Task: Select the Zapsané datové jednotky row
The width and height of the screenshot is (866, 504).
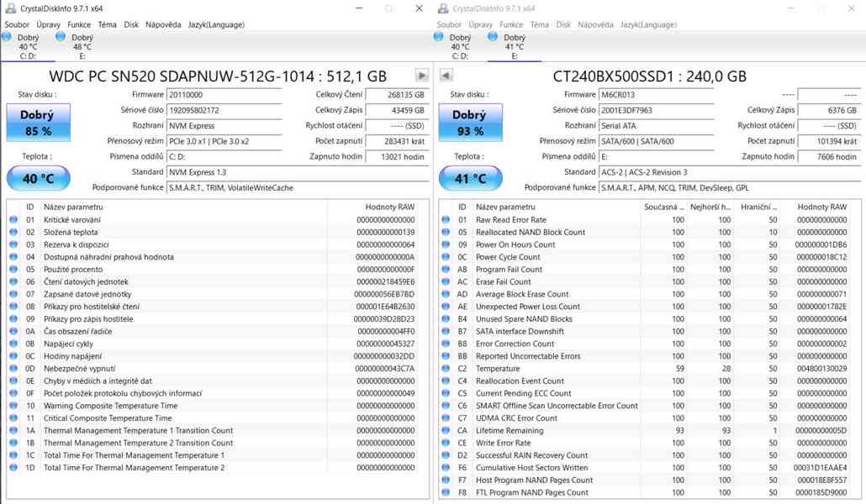Action: (213, 294)
